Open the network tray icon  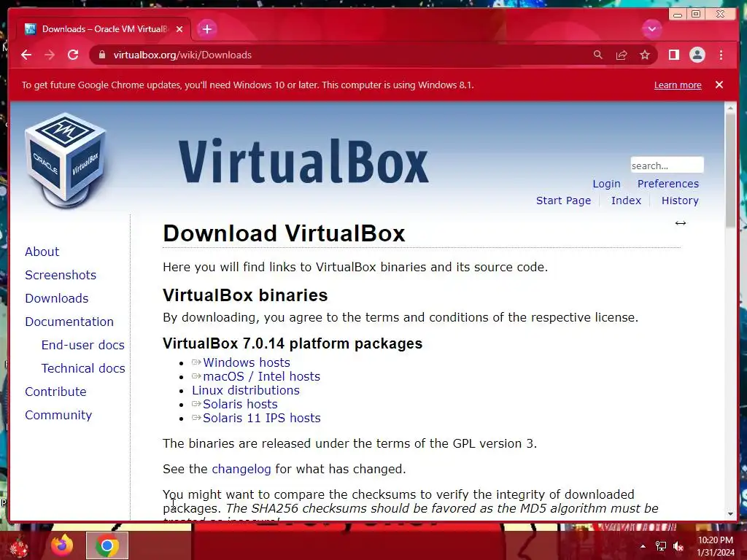coord(661,546)
